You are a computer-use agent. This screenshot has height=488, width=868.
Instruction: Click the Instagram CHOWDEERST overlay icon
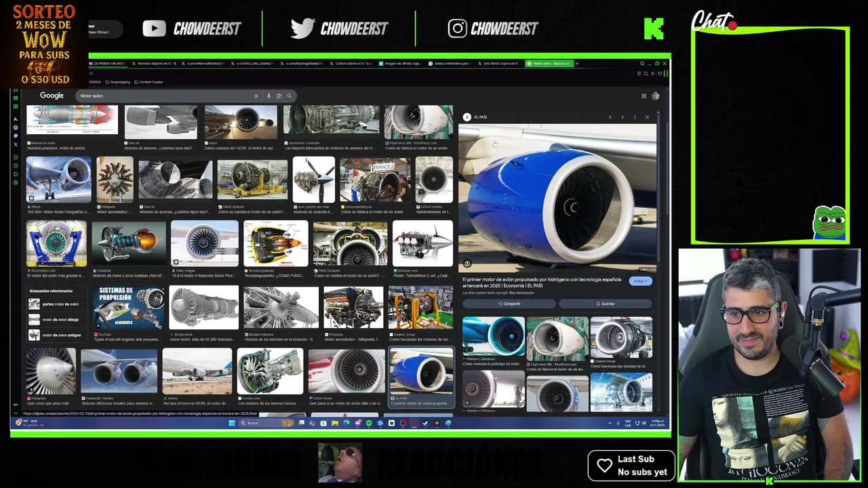(457, 28)
